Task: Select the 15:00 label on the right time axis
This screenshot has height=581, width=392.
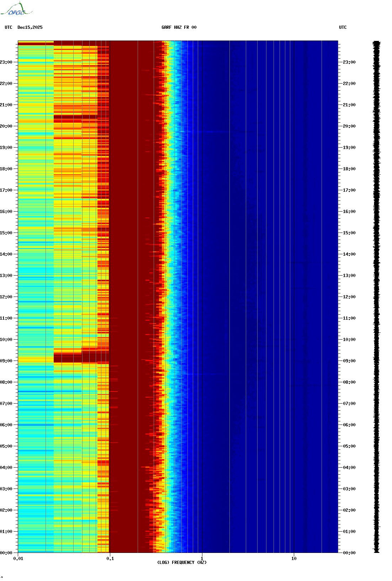Action: pyautogui.click(x=349, y=233)
